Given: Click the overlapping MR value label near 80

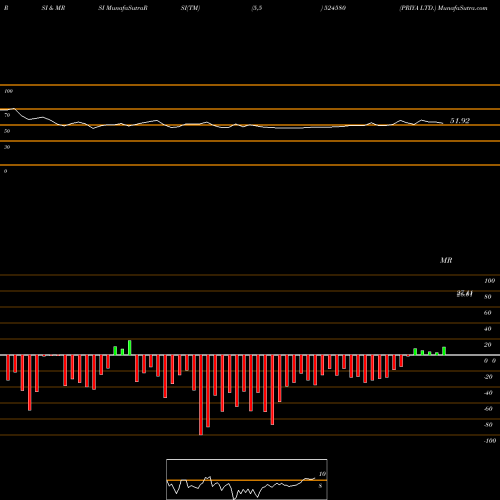Looking at the screenshot, I should click(465, 294).
